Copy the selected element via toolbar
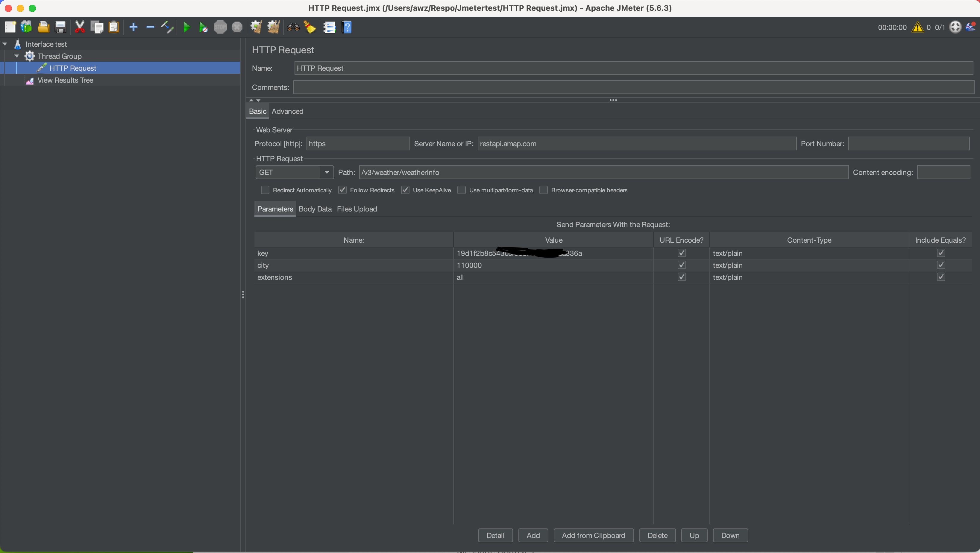 (97, 27)
